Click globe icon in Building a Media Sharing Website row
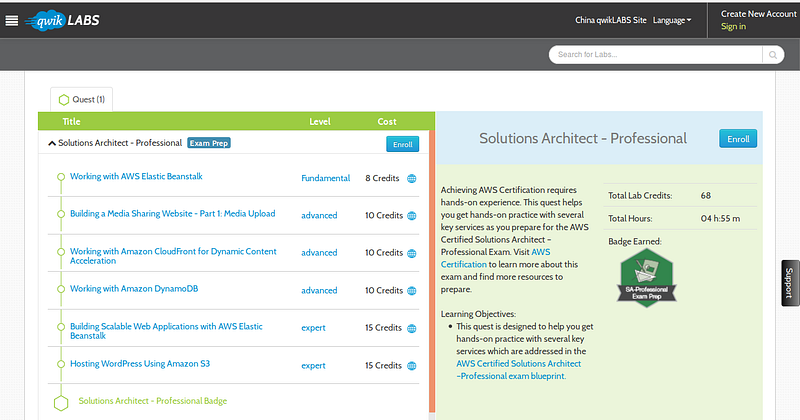Image resolution: width=800 pixels, height=420 pixels. pos(412,216)
